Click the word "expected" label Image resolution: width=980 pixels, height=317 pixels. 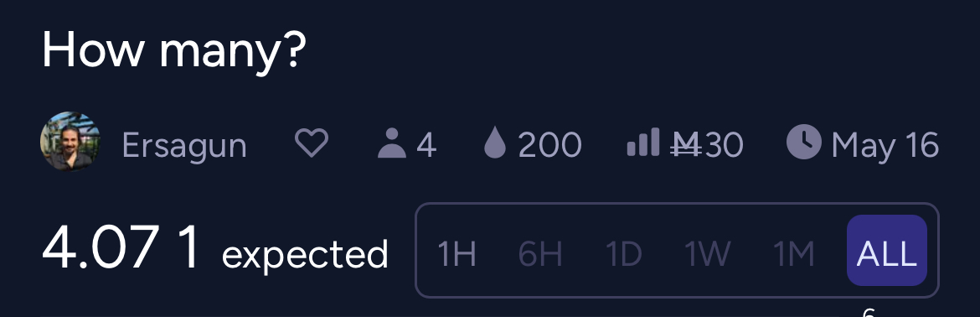(x=305, y=255)
